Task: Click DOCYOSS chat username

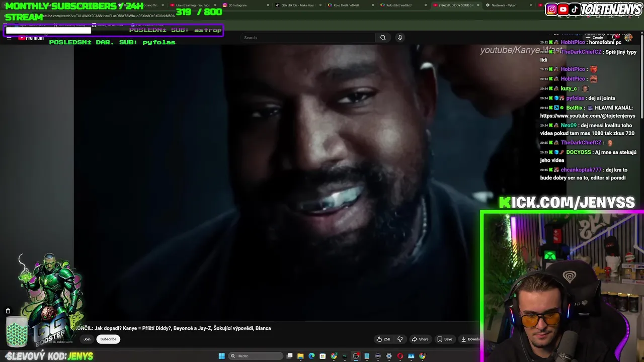Action: (x=578, y=152)
